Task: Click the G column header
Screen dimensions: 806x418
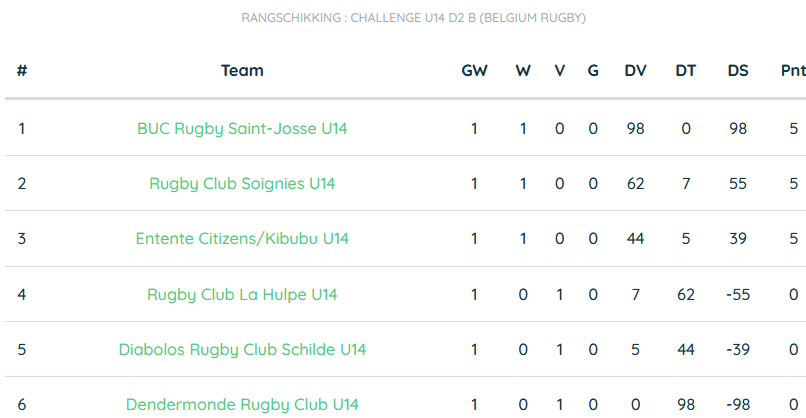Action: (593, 70)
